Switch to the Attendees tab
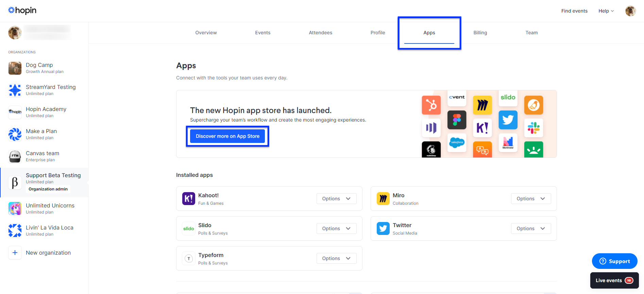The image size is (644, 294). (x=320, y=33)
